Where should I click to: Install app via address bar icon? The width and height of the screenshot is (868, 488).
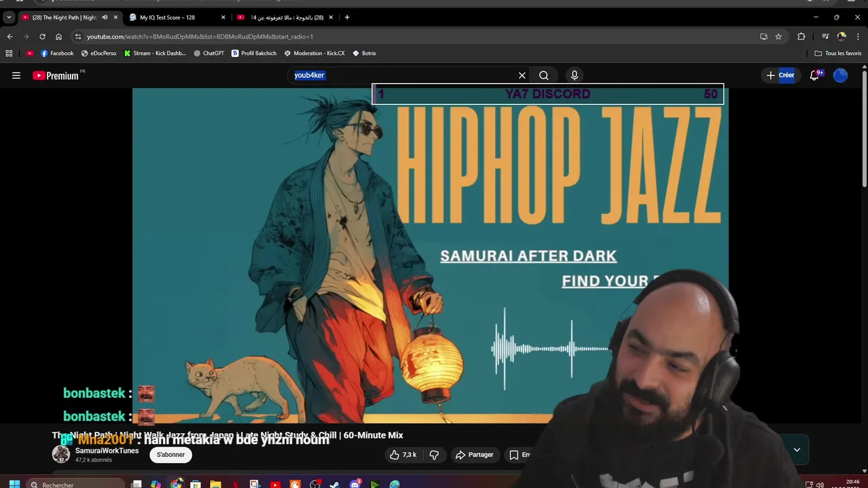pyautogui.click(x=764, y=37)
